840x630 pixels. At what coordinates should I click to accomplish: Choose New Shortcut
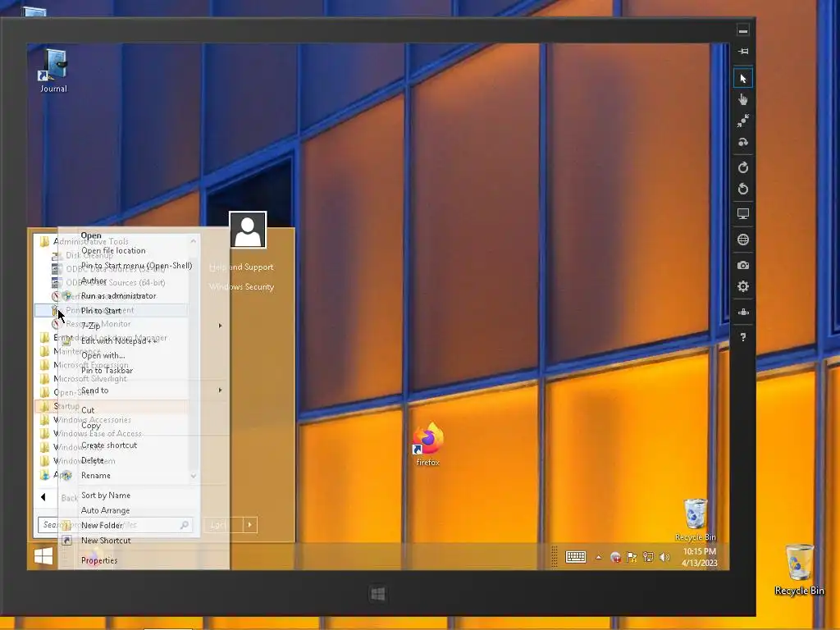pyautogui.click(x=106, y=541)
